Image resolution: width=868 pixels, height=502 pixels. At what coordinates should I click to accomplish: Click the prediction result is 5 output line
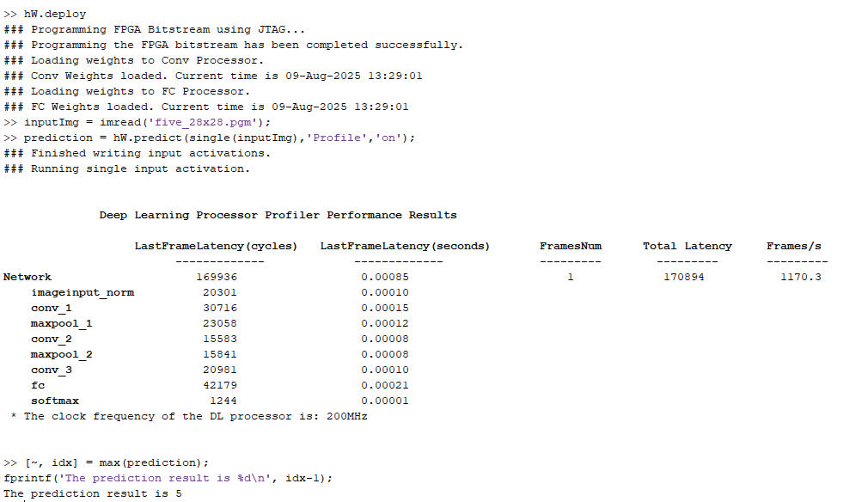pos(93,493)
